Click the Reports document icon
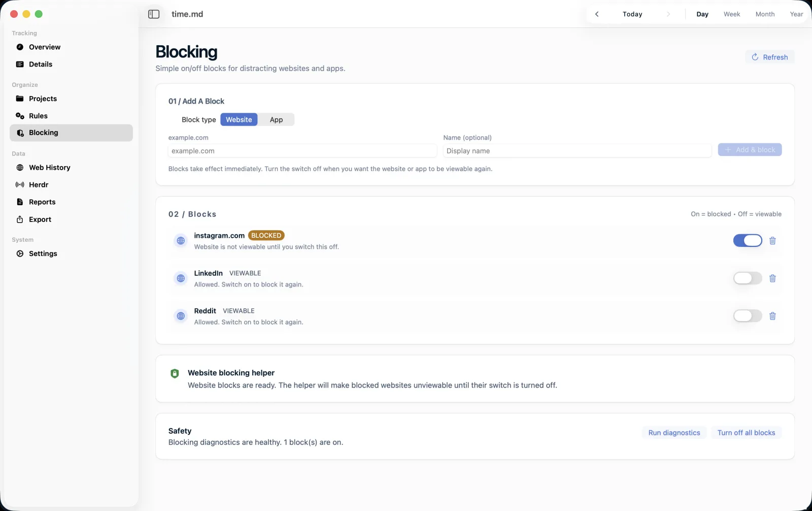This screenshot has height=511, width=812. pos(20,202)
